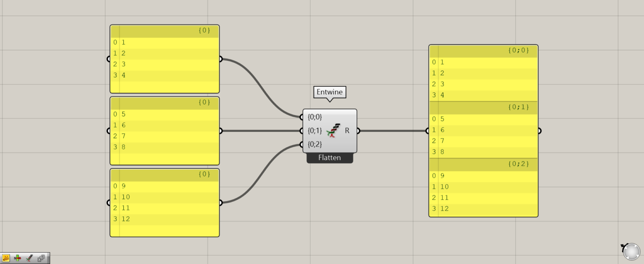This screenshot has width=644, height=264.
Task: Click the {0;1} branch header in result panel
Action: (483, 107)
